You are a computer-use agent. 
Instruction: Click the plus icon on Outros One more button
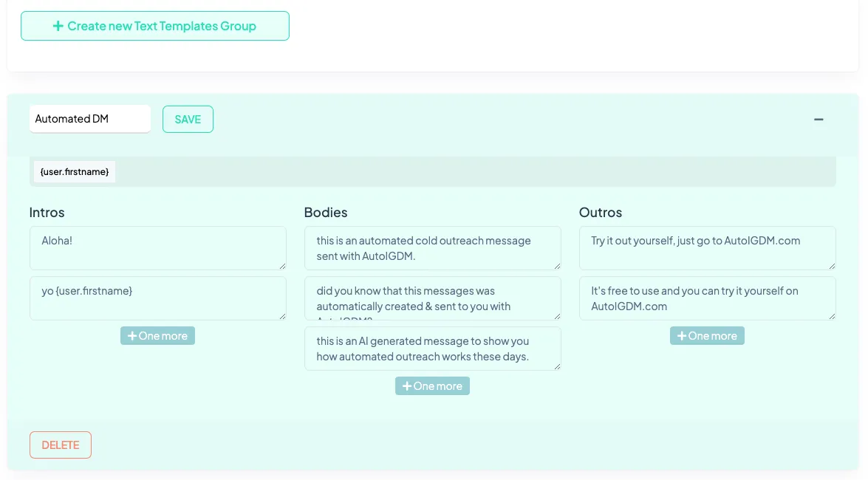click(x=680, y=336)
